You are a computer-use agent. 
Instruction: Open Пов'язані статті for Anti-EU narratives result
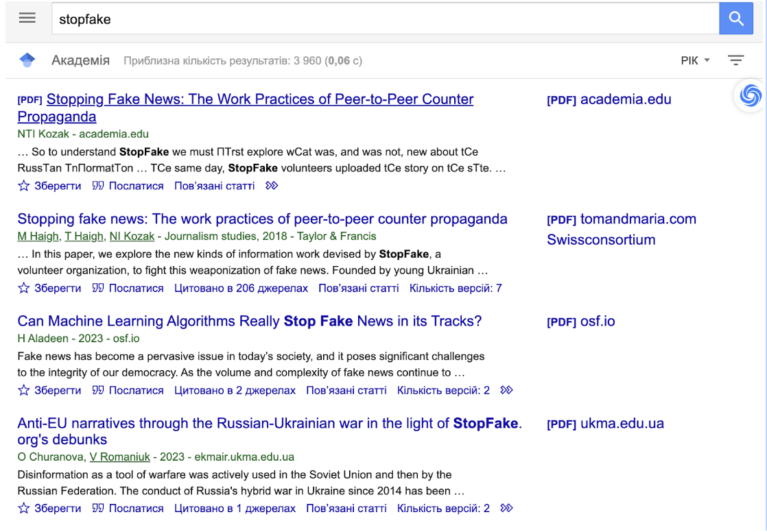[x=346, y=509]
